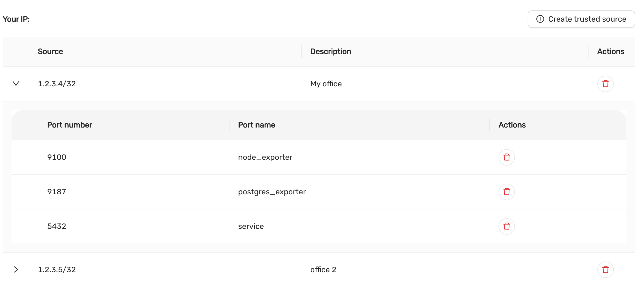Viewport: 644px width, 290px height.
Task: Delete port 5432 service entry
Action: [506, 226]
